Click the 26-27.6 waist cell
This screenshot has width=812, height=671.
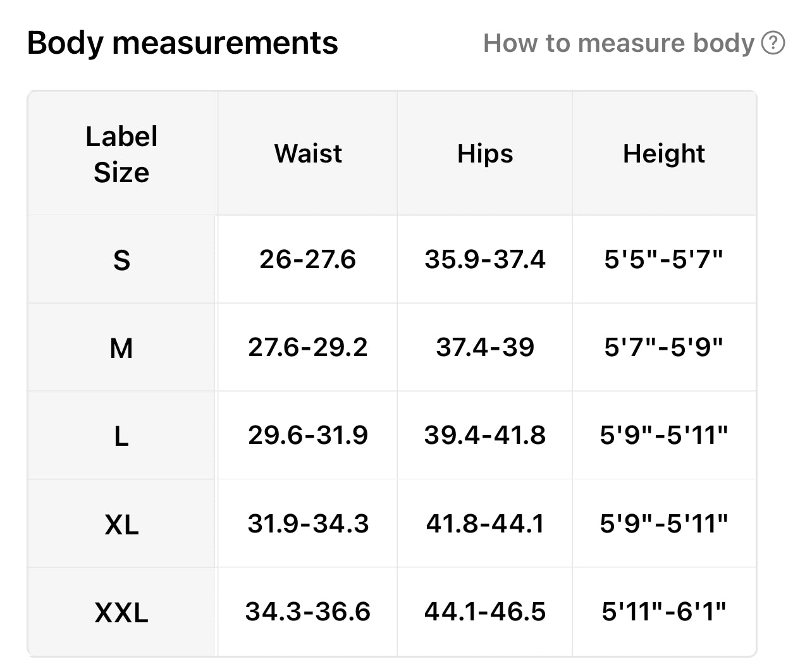(x=308, y=259)
